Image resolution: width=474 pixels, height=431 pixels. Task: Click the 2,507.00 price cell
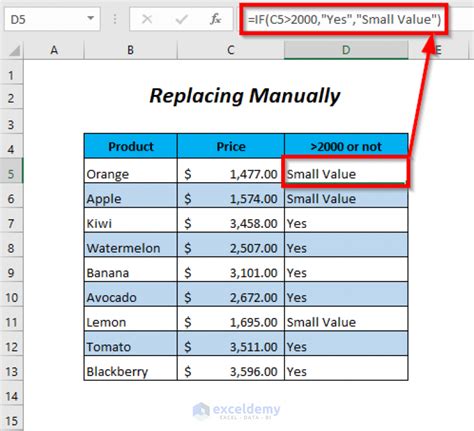[x=231, y=245]
